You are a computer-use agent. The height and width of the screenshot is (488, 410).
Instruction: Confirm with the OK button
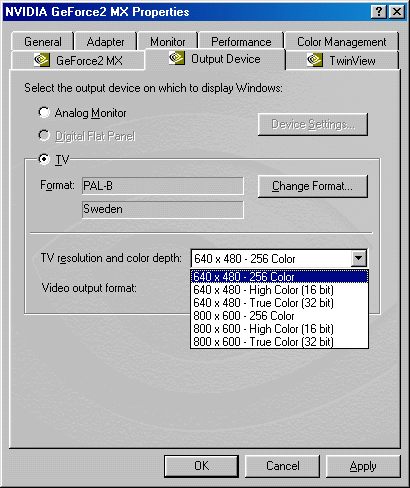pos(201,466)
